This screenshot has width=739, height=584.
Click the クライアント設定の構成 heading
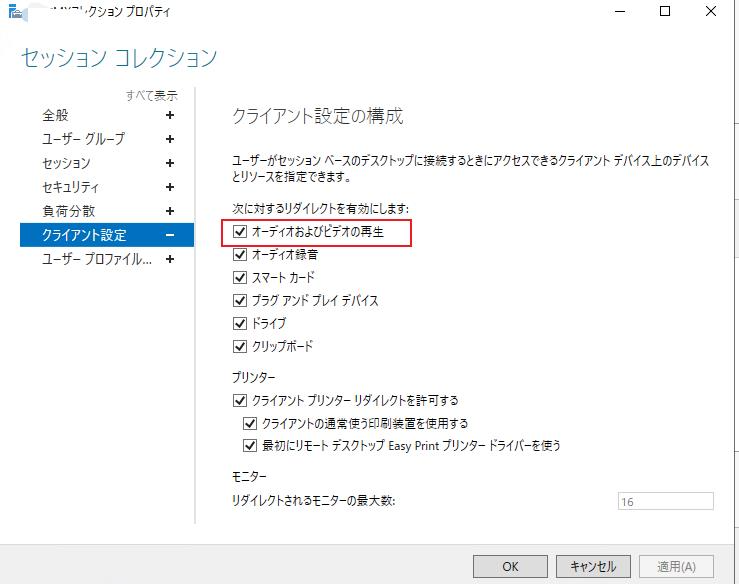coord(318,116)
